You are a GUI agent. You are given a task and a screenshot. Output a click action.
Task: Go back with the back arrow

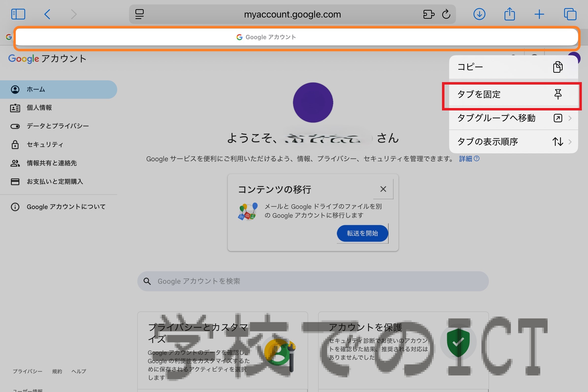pos(47,14)
